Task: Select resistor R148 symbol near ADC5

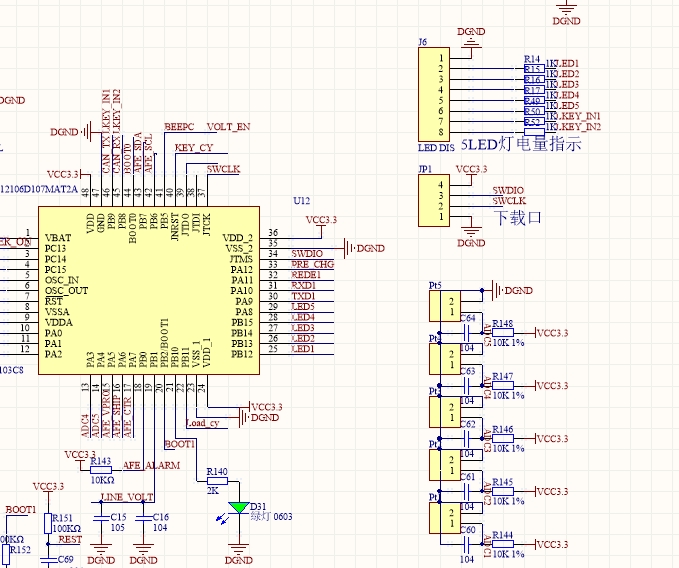Action: click(x=503, y=332)
